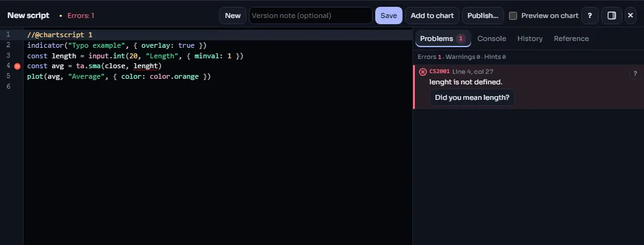Image resolution: width=644 pixels, height=245 pixels.
Task: Click Add to chart button
Action: (x=432, y=16)
